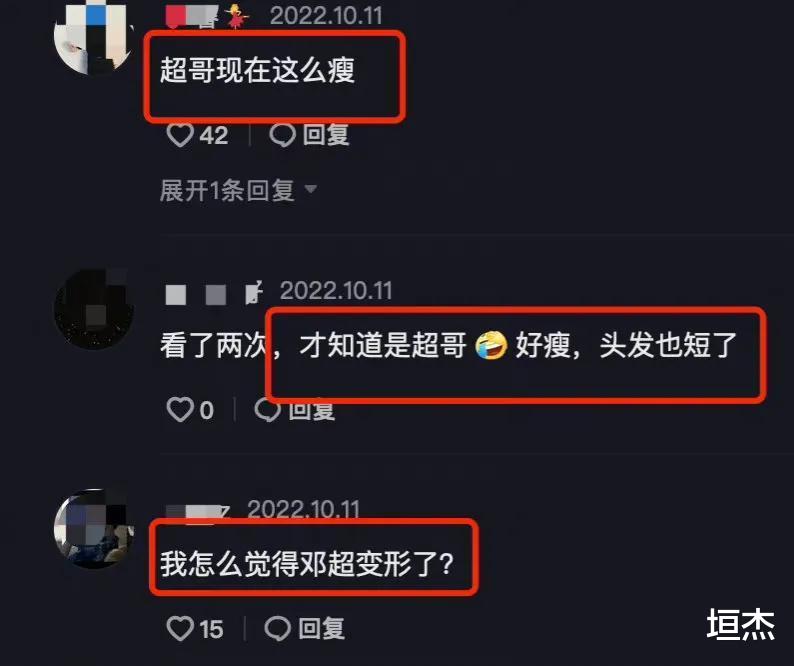This screenshot has height=666, width=794.
Task: Click the 42 like count number
Action: point(214,135)
